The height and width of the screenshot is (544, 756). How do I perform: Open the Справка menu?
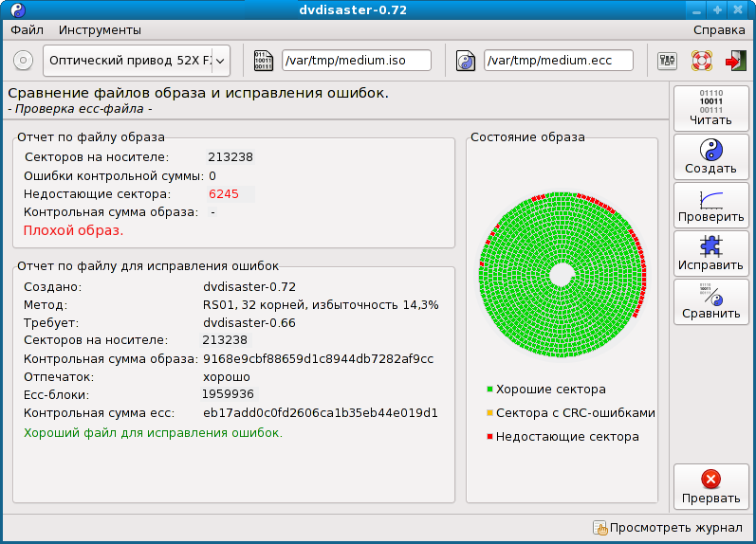[x=719, y=30]
